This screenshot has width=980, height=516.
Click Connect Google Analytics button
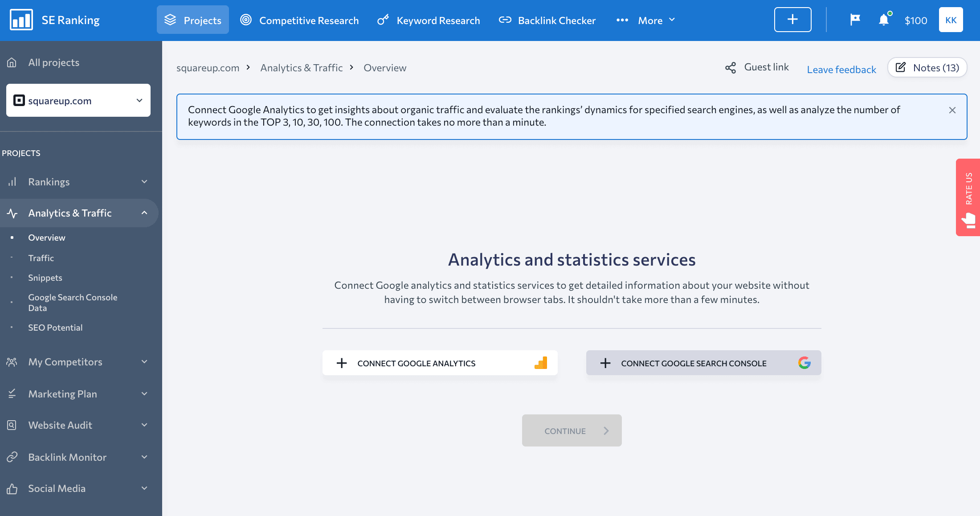click(x=440, y=363)
